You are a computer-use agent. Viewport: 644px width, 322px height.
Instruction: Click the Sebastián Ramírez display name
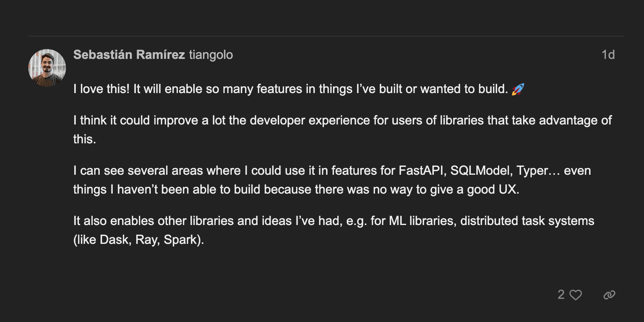tap(129, 55)
